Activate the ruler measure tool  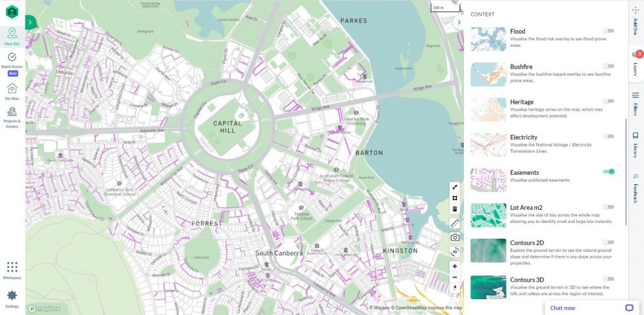point(455,224)
